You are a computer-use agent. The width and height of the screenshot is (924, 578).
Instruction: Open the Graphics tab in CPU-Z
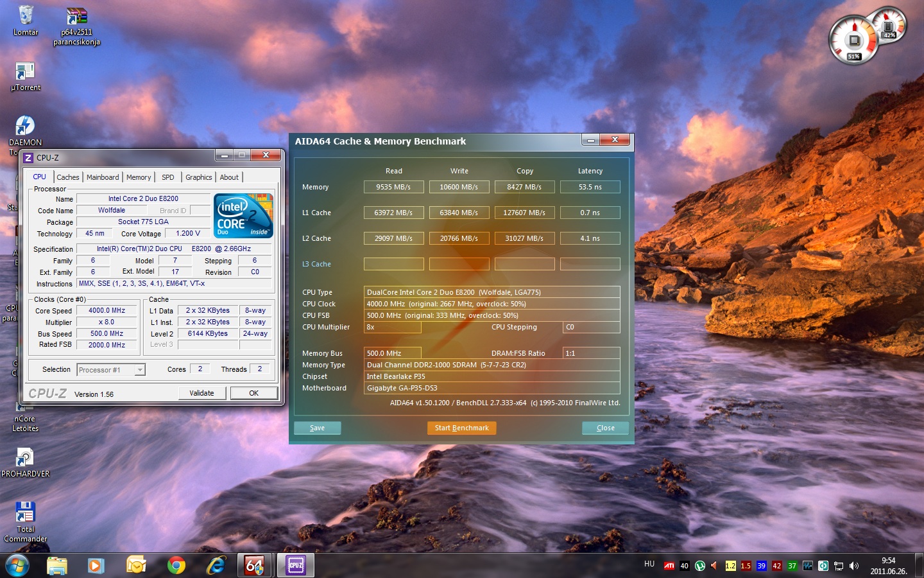tap(199, 177)
